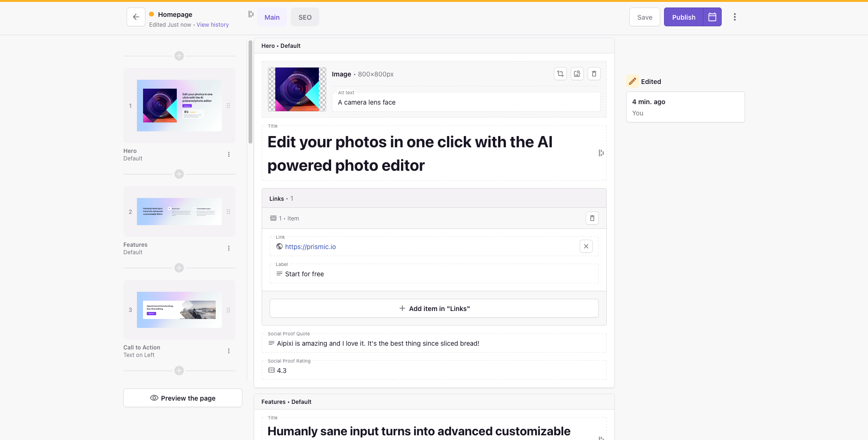Screen dimensions: 868x440
Task: Preview the page
Action: 183,398
